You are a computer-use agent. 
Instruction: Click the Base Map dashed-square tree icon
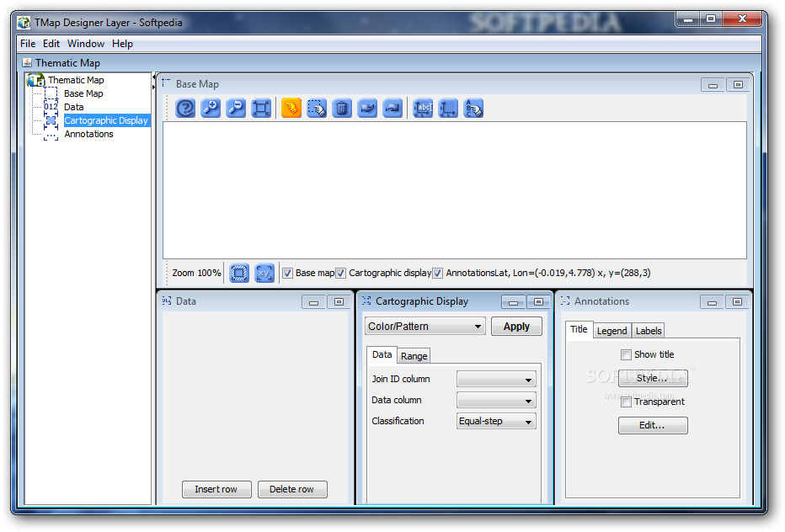click(51, 93)
